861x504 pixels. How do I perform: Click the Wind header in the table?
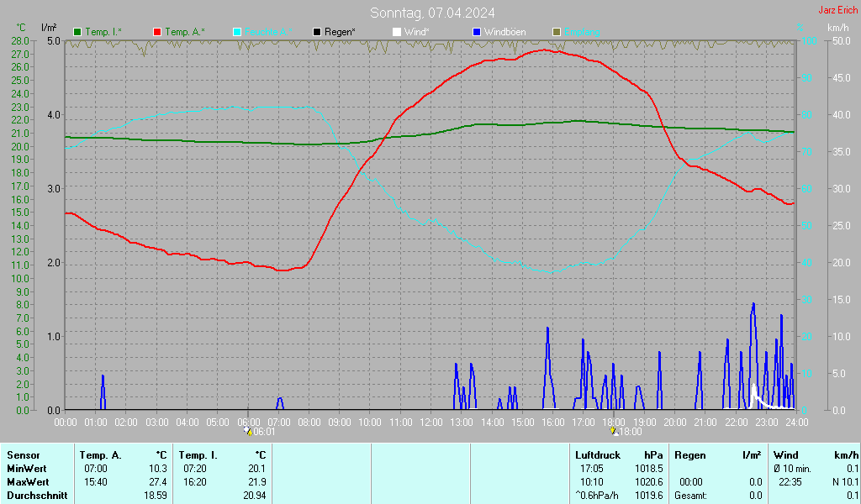pyautogui.click(x=786, y=455)
